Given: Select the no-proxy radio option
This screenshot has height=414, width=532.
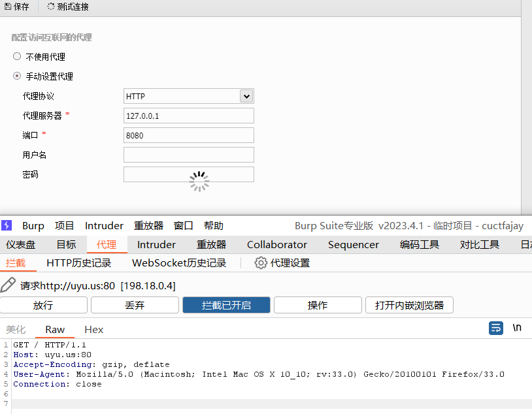Looking at the screenshot, I should 17,57.
